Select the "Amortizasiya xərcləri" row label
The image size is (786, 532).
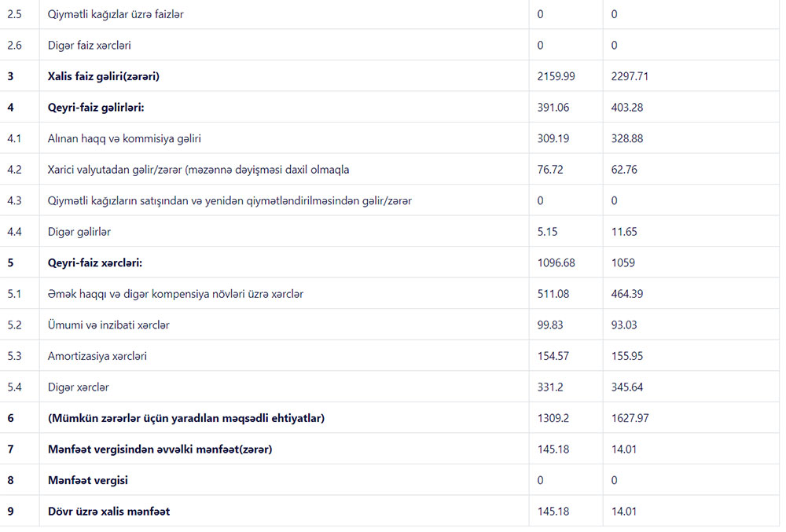pyautogui.click(x=97, y=356)
